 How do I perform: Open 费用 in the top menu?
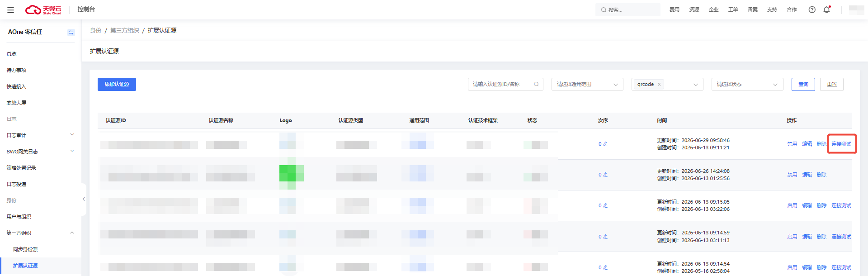click(675, 10)
